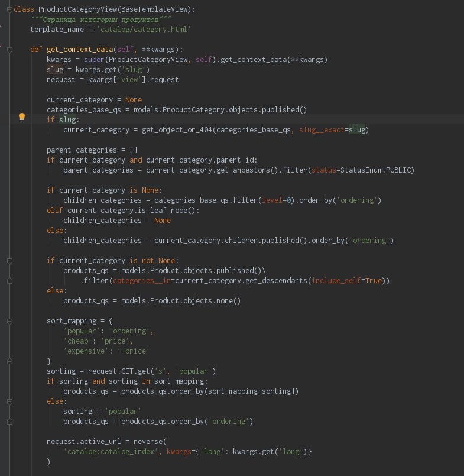Image resolution: width=464 pixels, height=476 pixels.
Task: Click the highlighted slug in 'if slug:'
Action: (x=67, y=120)
